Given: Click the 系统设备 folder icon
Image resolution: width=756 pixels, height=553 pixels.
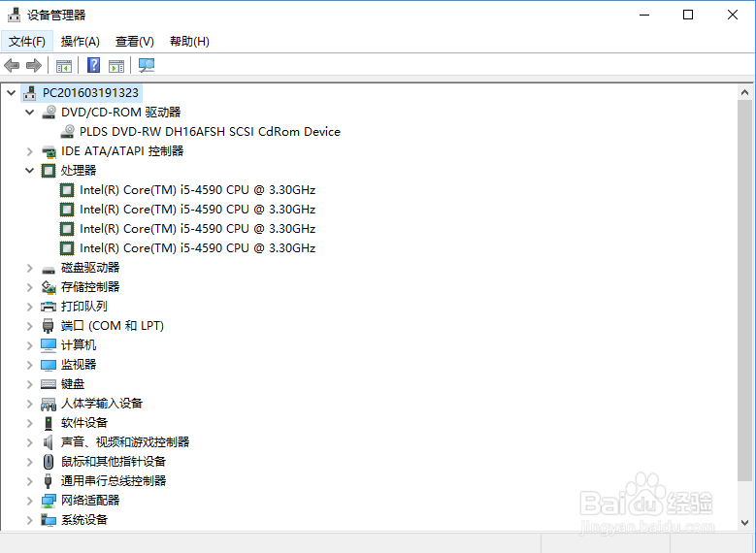Looking at the screenshot, I should click(x=49, y=520).
